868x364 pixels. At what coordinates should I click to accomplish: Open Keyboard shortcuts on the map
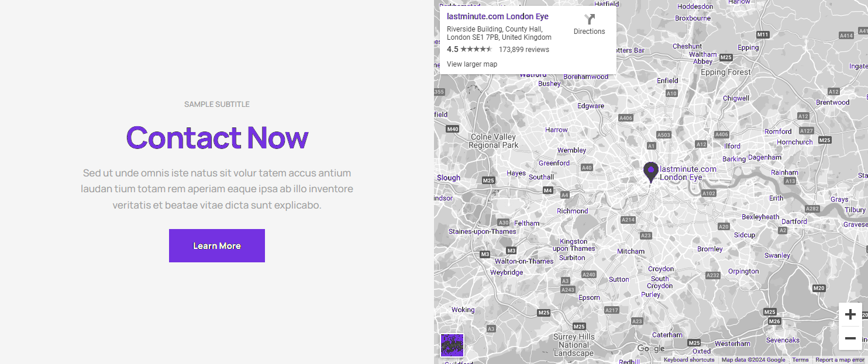pos(688,360)
